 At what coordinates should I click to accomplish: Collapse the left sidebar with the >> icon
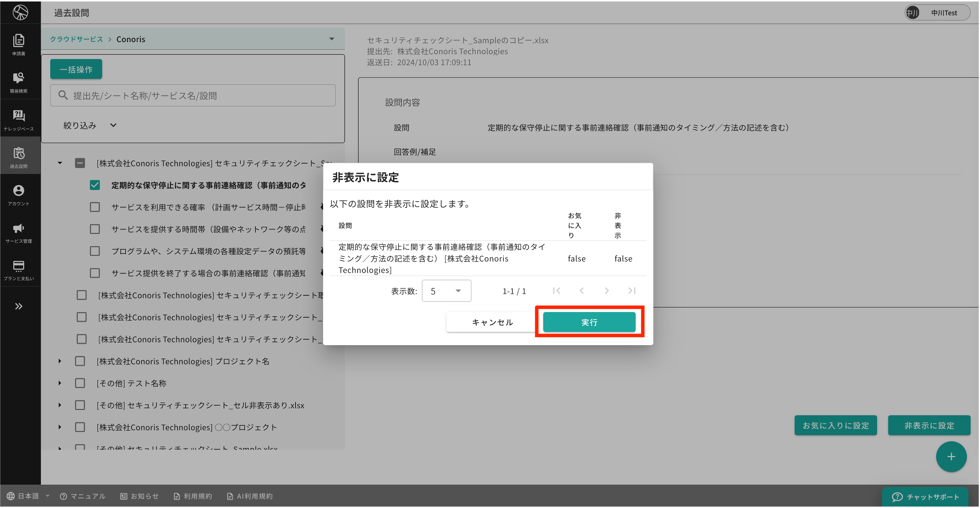coord(18,306)
